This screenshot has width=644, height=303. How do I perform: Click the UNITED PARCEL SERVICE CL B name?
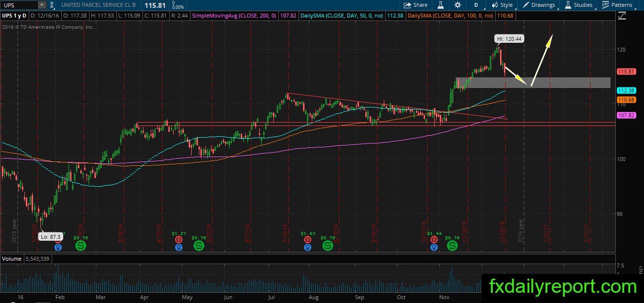[100, 5]
